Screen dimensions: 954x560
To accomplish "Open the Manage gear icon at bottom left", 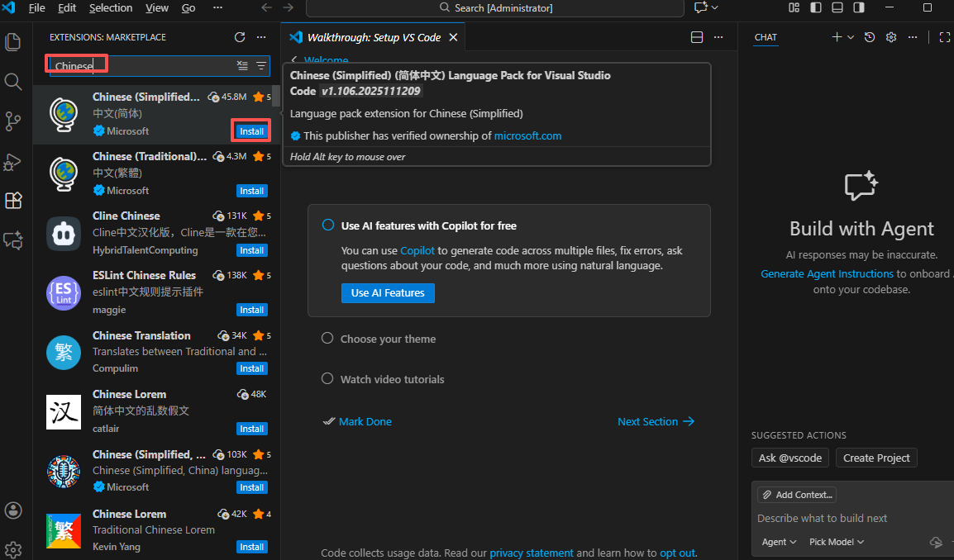I will [x=12, y=549].
